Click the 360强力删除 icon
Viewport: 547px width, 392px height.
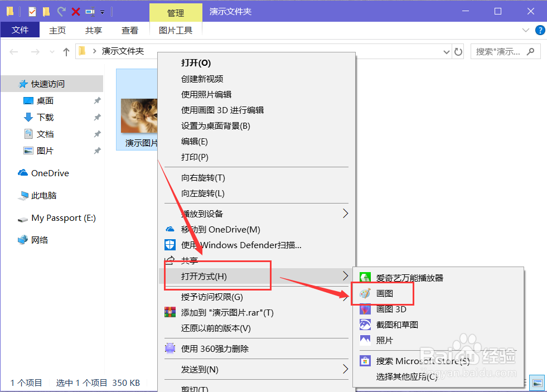tap(170, 349)
